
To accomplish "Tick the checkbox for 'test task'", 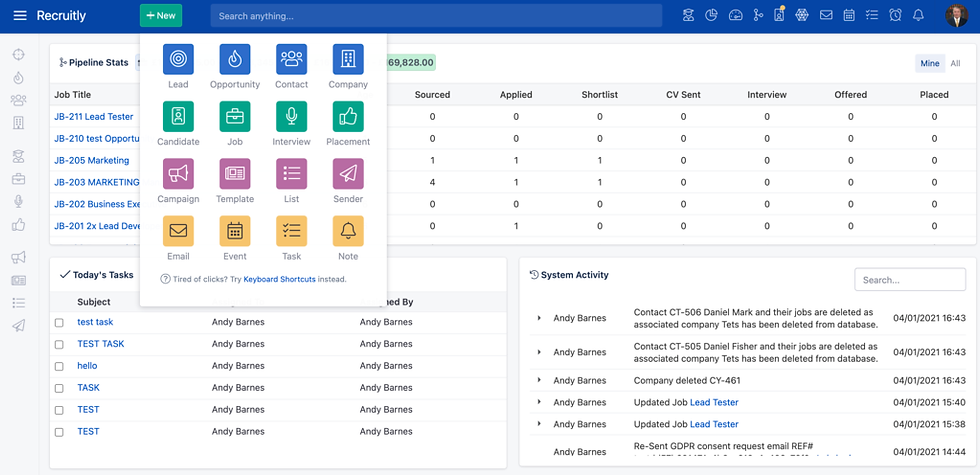I will pos(59,323).
